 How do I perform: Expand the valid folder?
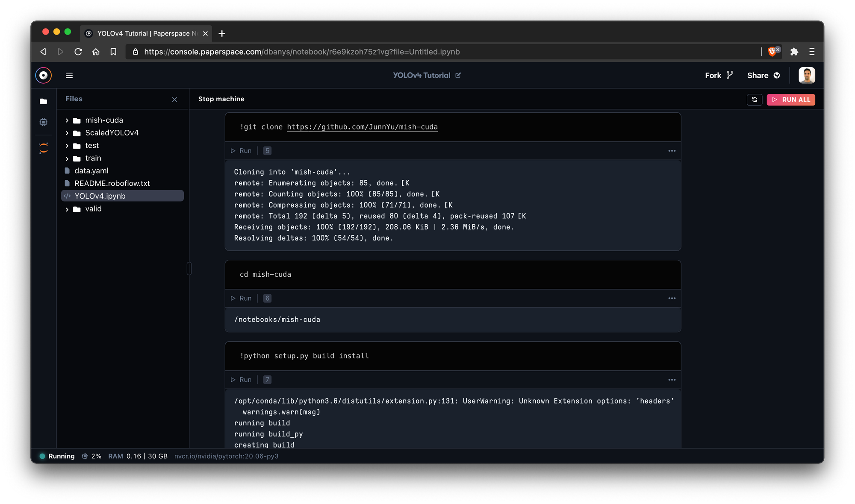pyautogui.click(x=67, y=209)
